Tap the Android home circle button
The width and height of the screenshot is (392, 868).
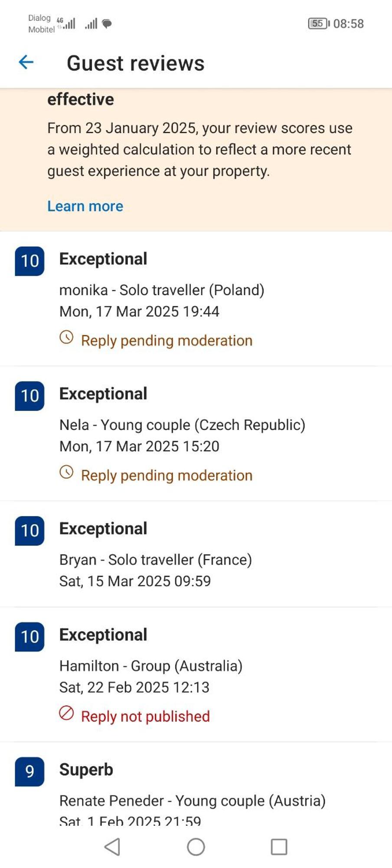pos(196,847)
